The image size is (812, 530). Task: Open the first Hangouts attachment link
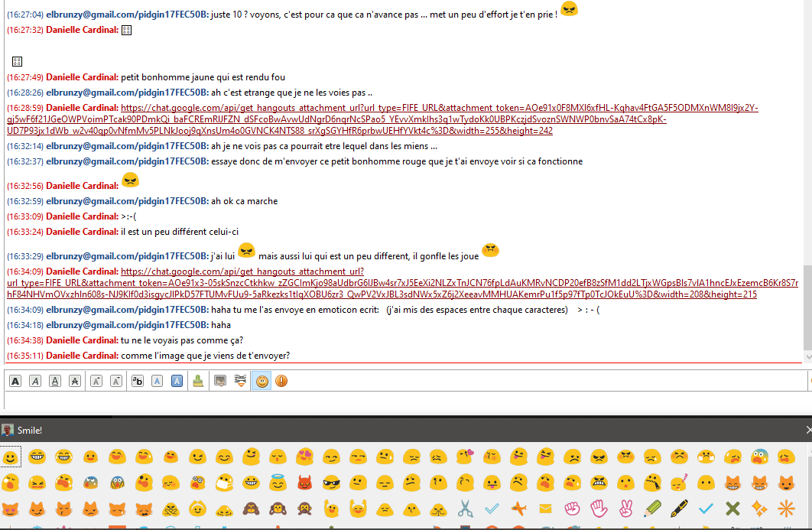(x=382, y=119)
